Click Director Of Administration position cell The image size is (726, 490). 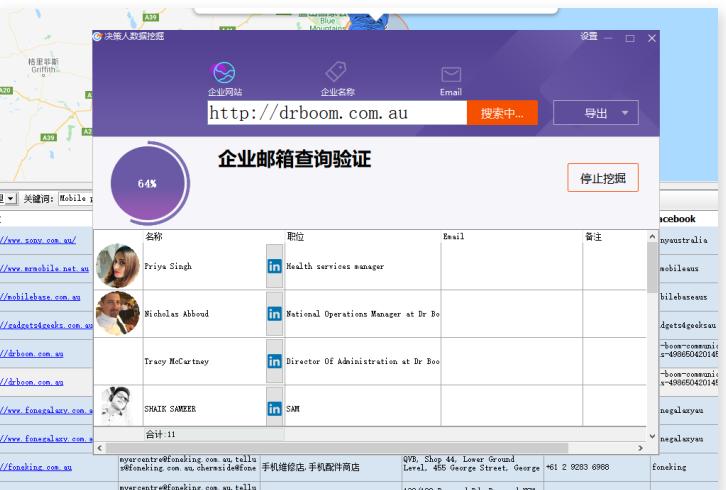pyautogui.click(x=363, y=361)
